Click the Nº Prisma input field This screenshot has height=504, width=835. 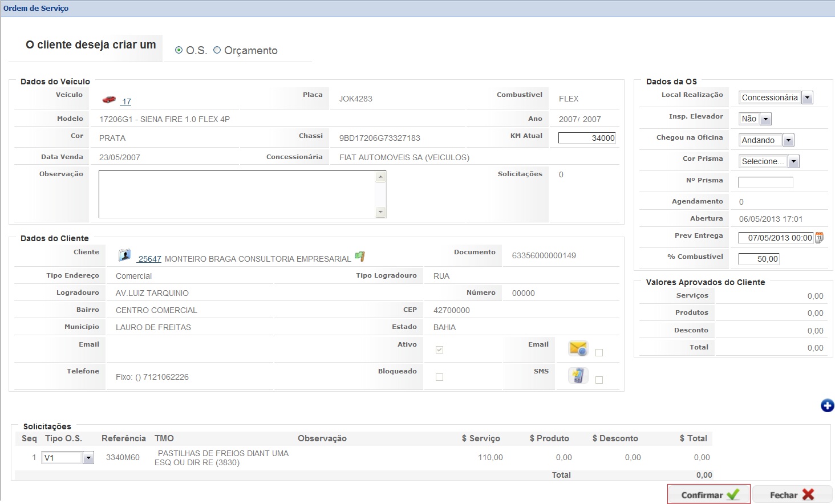point(765,182)
